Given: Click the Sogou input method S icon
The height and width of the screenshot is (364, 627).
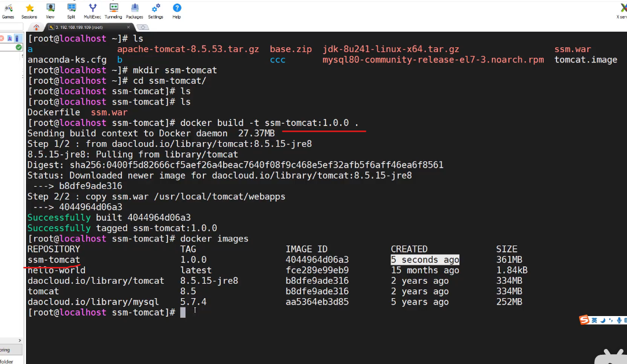Looking at the screenshot, I should pyautogui.click(x=584, y=320).
